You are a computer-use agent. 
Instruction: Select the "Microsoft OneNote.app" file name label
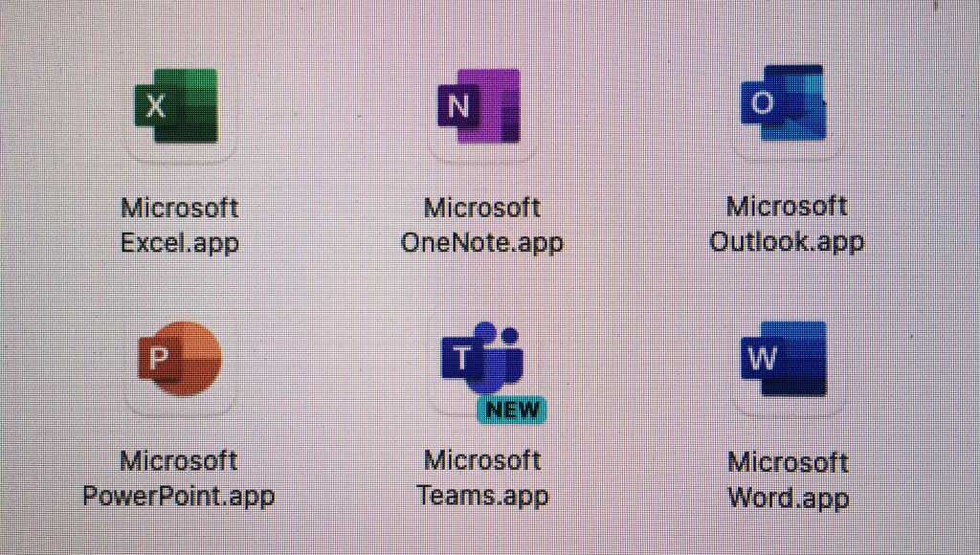[x=481, y=226]
